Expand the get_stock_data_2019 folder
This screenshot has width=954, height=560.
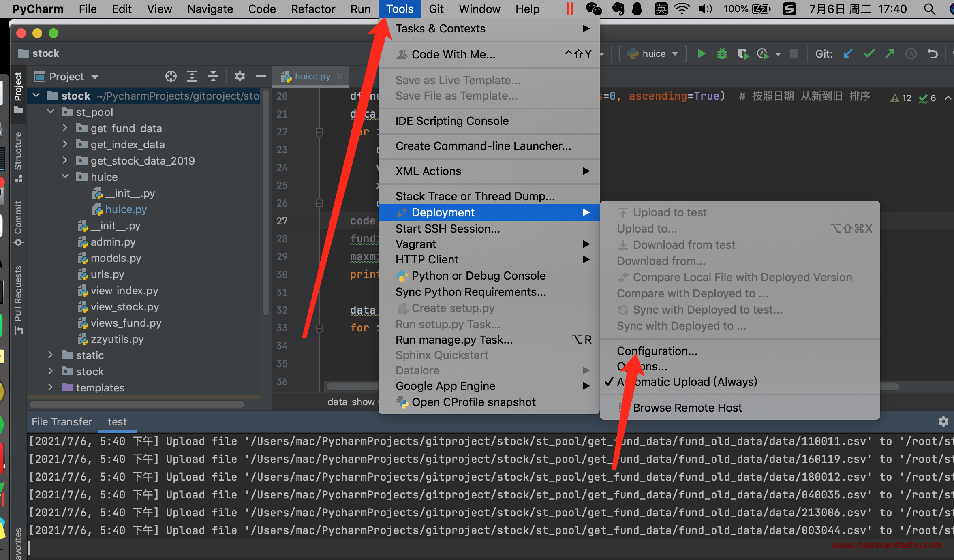click(65, 160)
